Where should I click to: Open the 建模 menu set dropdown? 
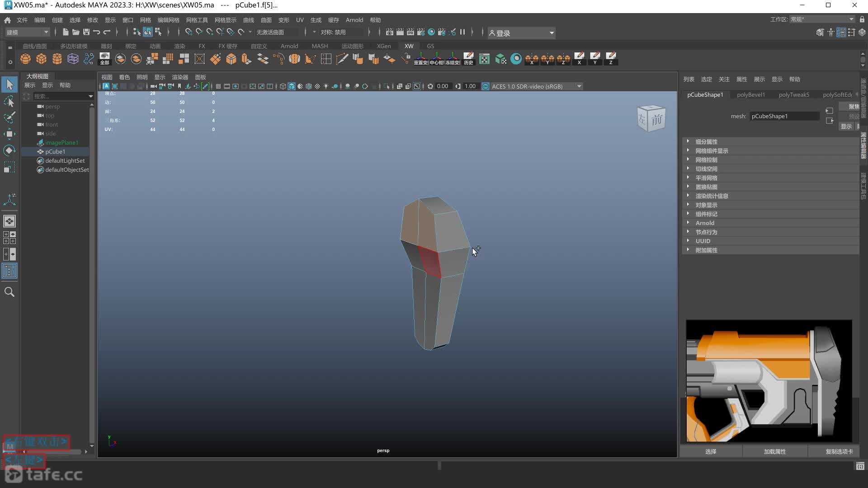[27, 32]
